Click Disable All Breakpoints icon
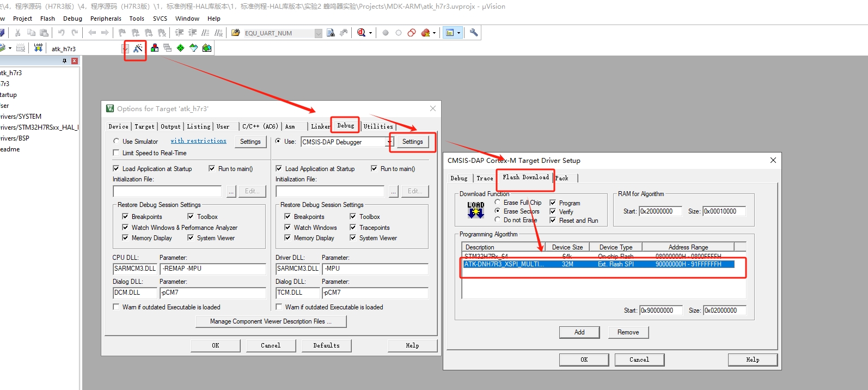 click(x=412, y=33)
